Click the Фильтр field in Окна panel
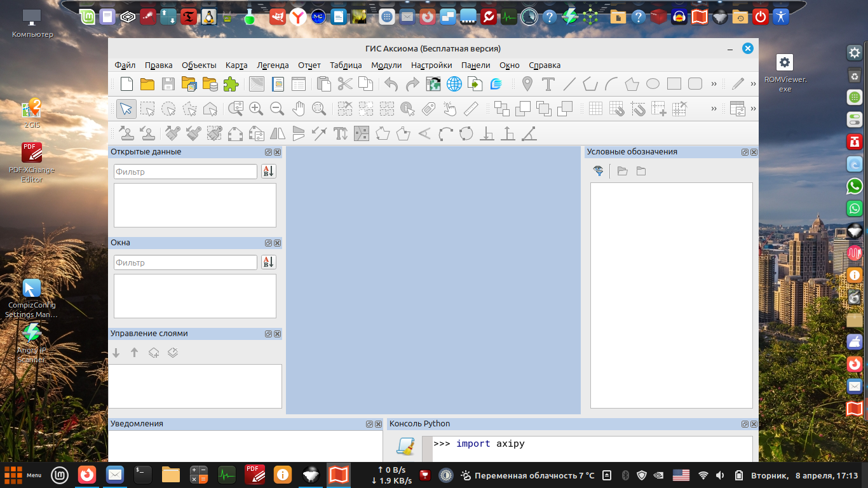 [x=186, y=262]
